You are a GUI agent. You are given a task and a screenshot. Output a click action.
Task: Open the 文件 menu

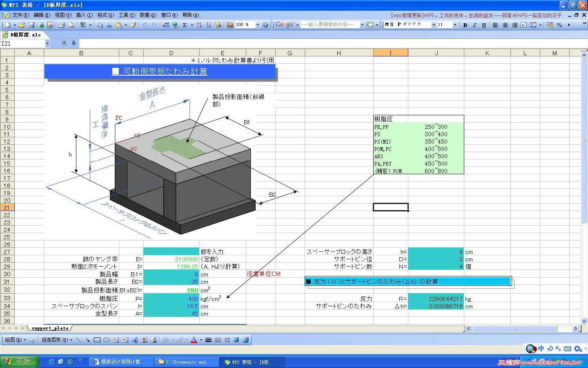20,15
